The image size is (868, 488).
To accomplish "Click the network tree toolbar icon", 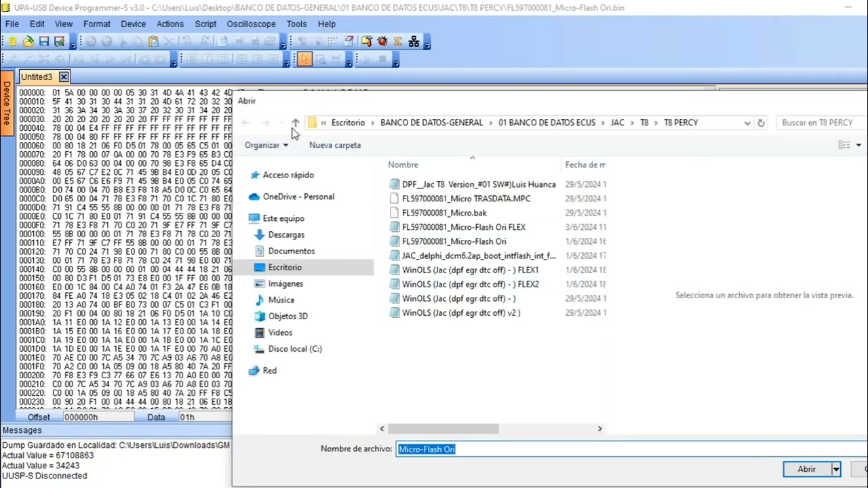I will [x=414, y=41].
